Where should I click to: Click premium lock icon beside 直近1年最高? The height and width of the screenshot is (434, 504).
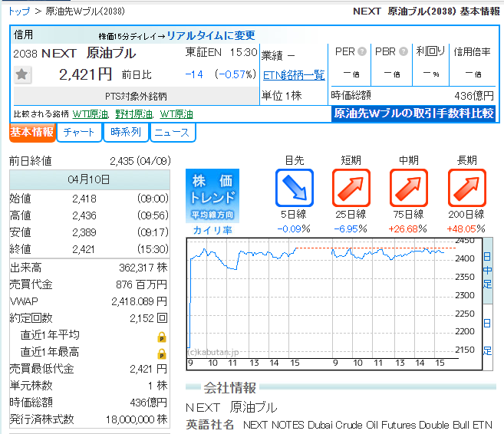[x=162, y=353]
